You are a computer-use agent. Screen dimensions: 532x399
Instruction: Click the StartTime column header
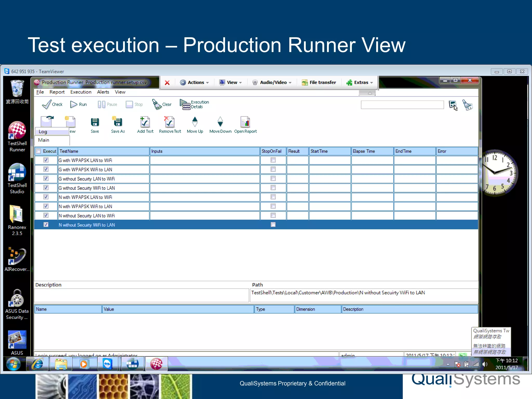(330, 151)
